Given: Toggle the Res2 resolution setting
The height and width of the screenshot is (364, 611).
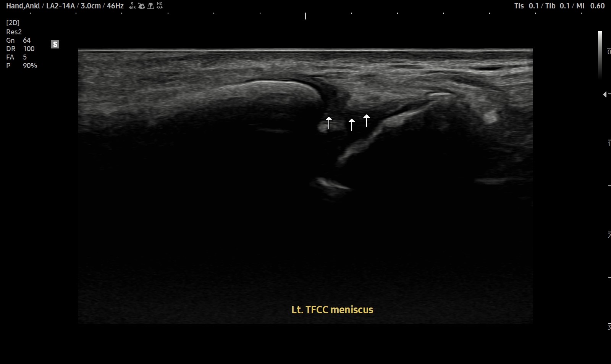Looking at the screenshot, I should tap(14, 32).
